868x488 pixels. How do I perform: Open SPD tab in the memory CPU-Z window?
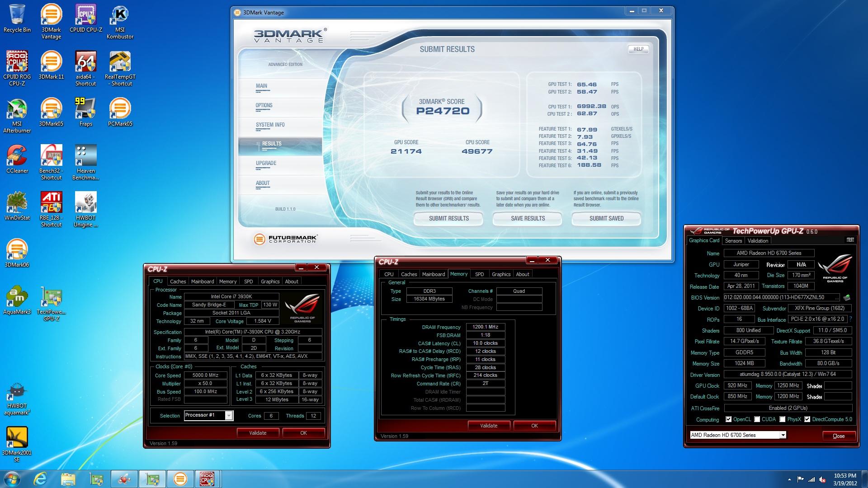tap(479, 274)
